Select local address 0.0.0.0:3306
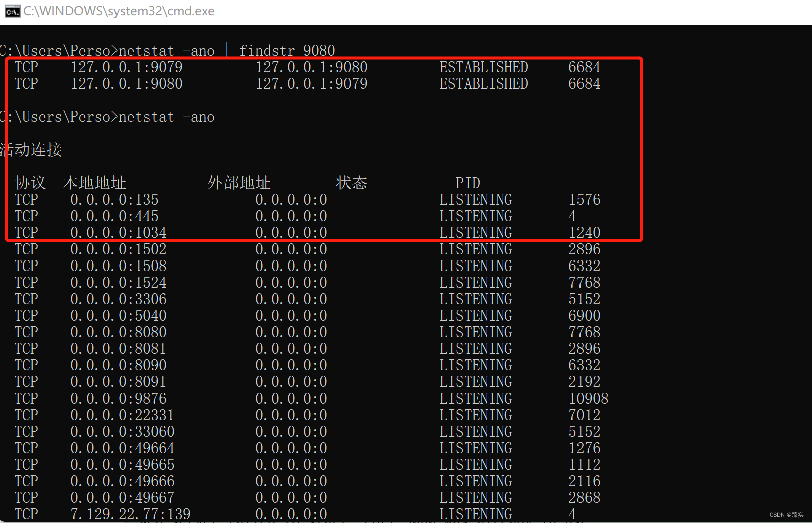Image resolution: width=812 pixels, height=523 pixels. pos(119,299)
